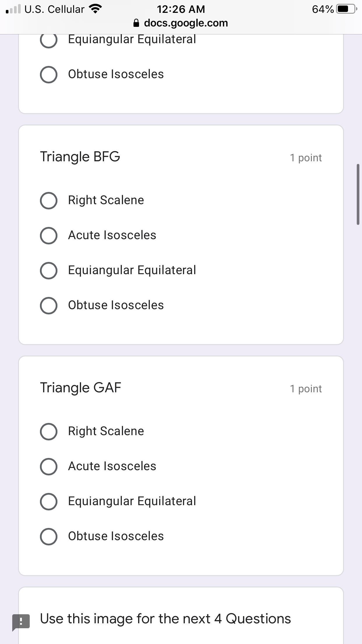Tap the lock icon beside docs.google.com
This screenshot has width=362, height=644.
point(136,23)
